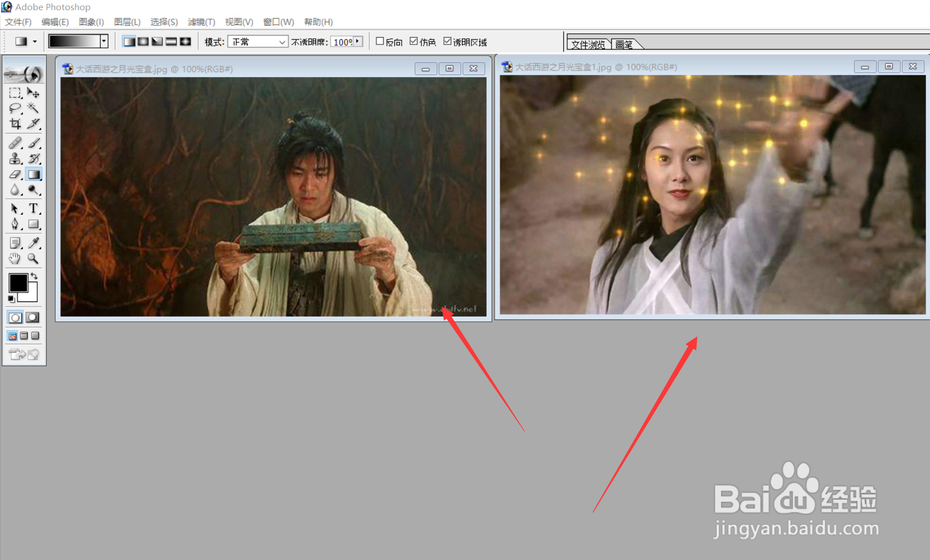Open the 选择(S) menu
This screenshot has height=560, width=930.
164,22
